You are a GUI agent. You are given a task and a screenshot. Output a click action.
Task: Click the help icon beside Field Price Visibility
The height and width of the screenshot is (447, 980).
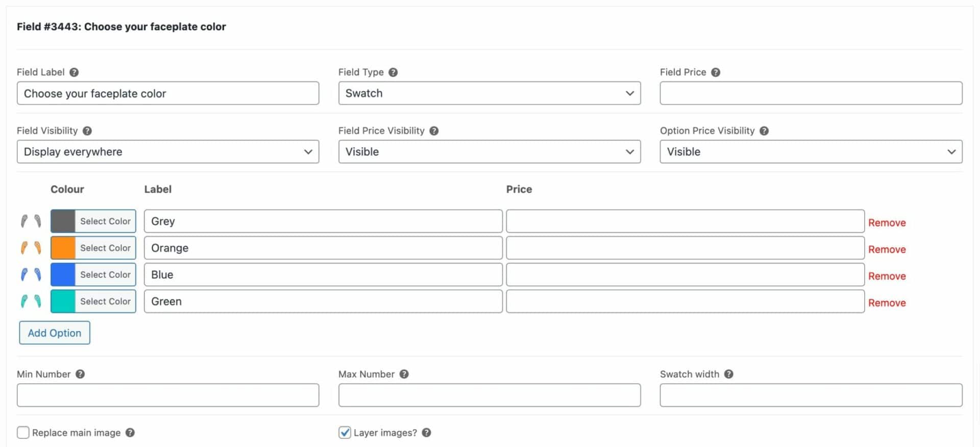point(434,131)
